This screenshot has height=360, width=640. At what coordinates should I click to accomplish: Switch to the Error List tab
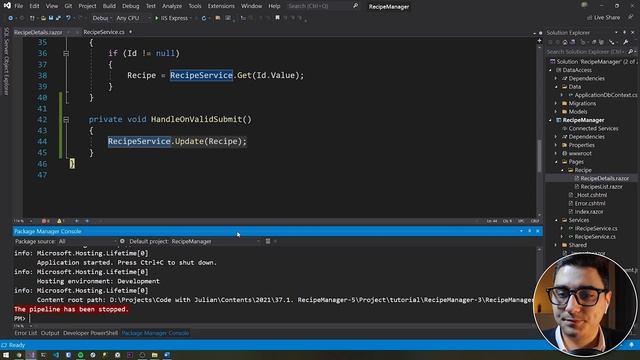pos(25,333)
